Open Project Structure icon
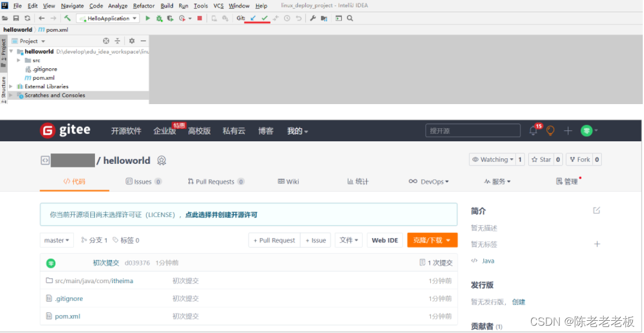 [x=324, y=18]
